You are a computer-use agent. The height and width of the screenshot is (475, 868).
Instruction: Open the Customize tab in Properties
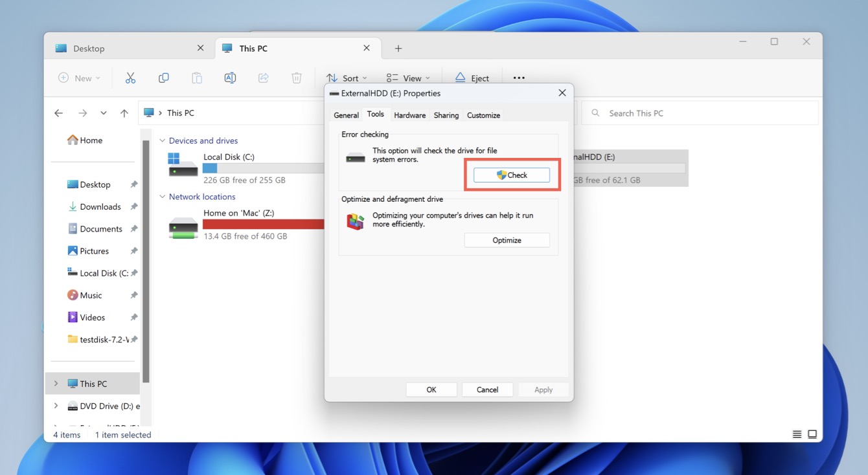(484, 115)
